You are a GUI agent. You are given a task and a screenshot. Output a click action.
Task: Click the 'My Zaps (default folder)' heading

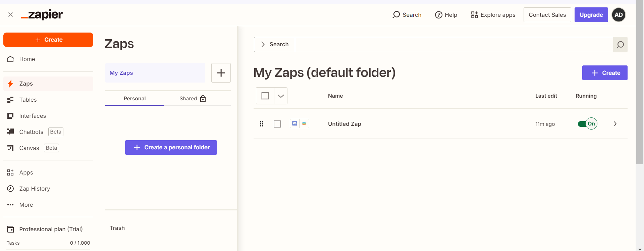[324, 73]
